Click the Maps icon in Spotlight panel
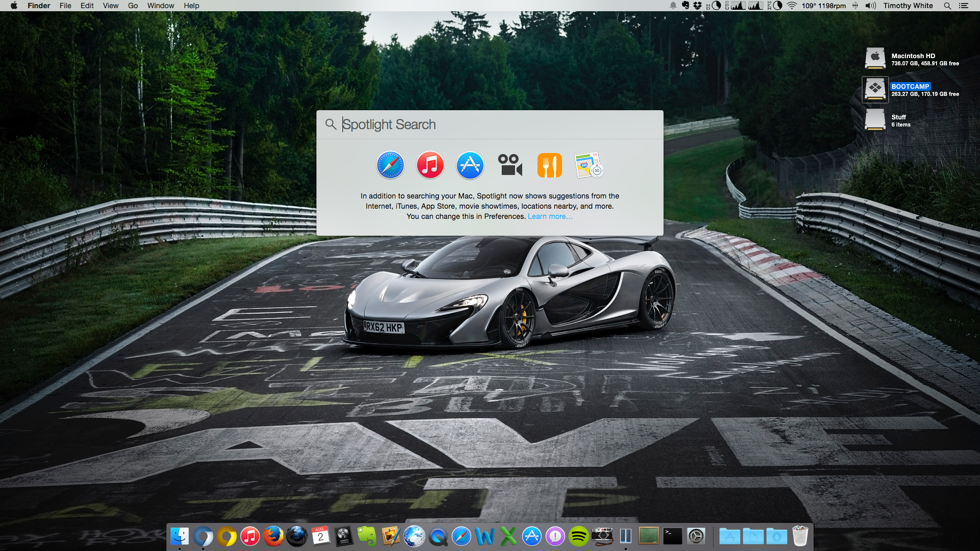Viewport: 980px width, 551px height. pyautogui.click(x=590, y=165)
